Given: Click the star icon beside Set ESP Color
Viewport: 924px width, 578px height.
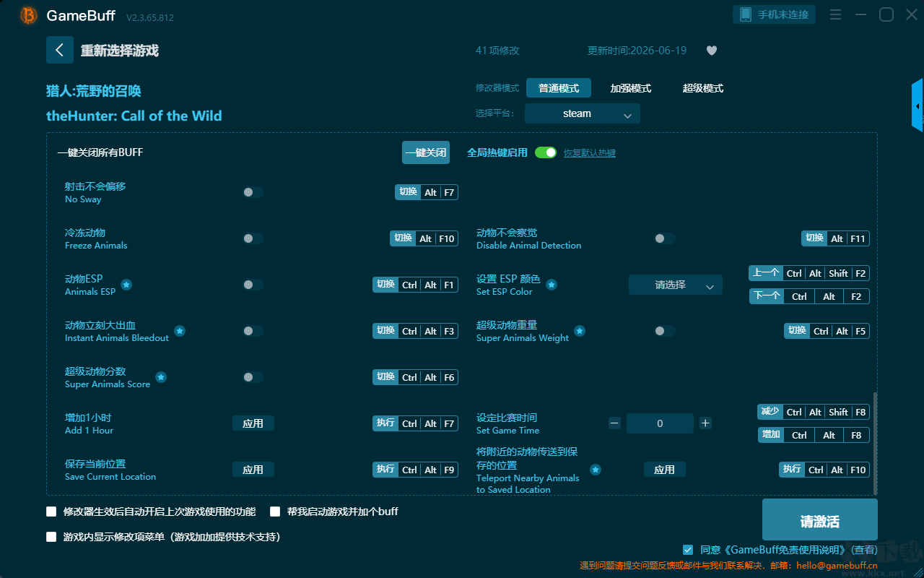Looking at the screenshot, I should click(x=552, y=285).
